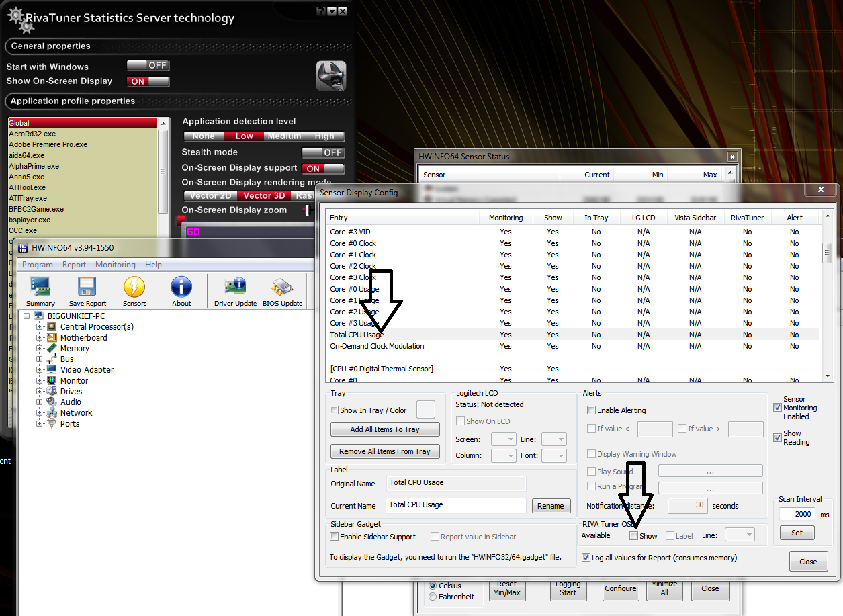Check RIVA Tuner OSD Show box
This screenshot has width=843, height=616.
pyautogui.click(x=633, y=536)
